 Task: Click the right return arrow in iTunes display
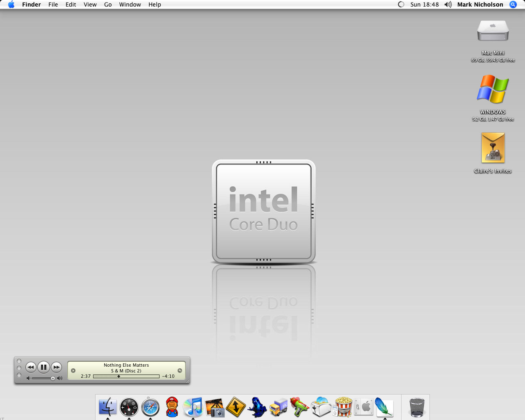pyautogui.click(x=180, y=370)
